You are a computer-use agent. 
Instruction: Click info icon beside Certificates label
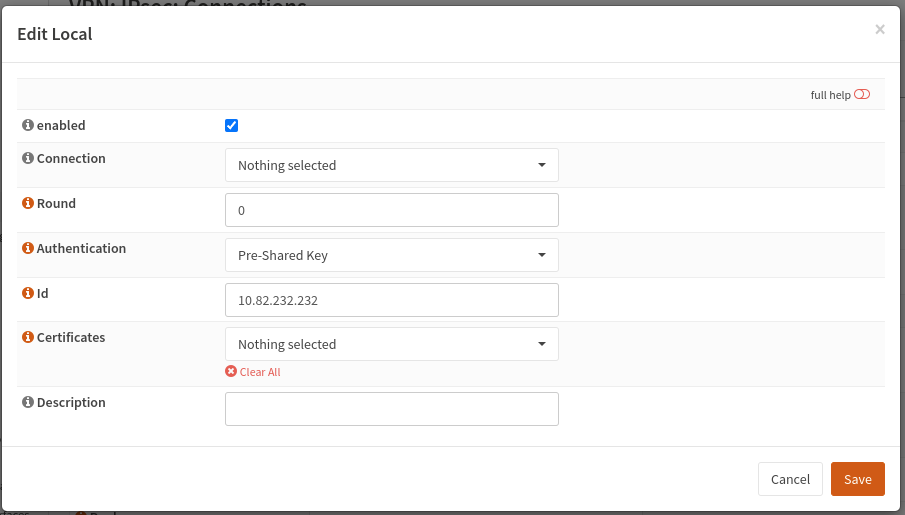pos(28,338)
